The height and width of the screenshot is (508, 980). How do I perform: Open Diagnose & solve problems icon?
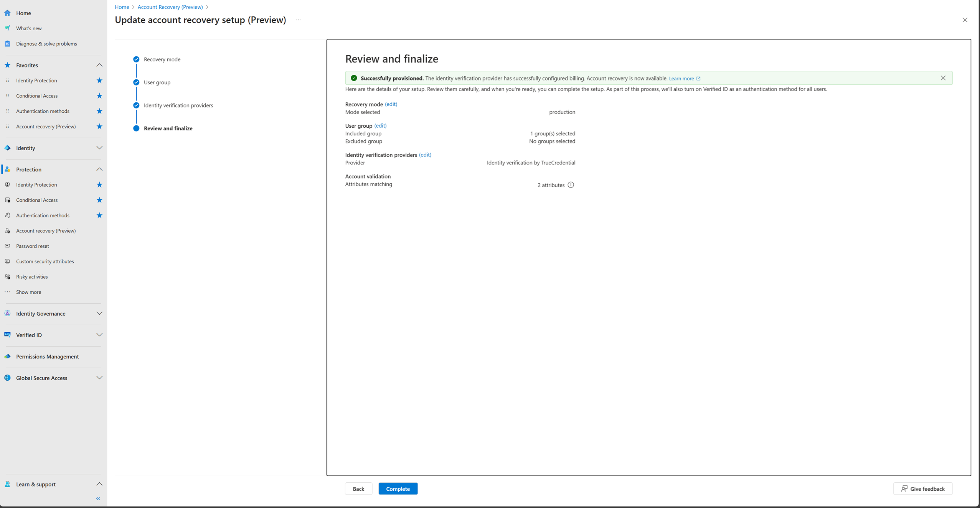(8, 44)
